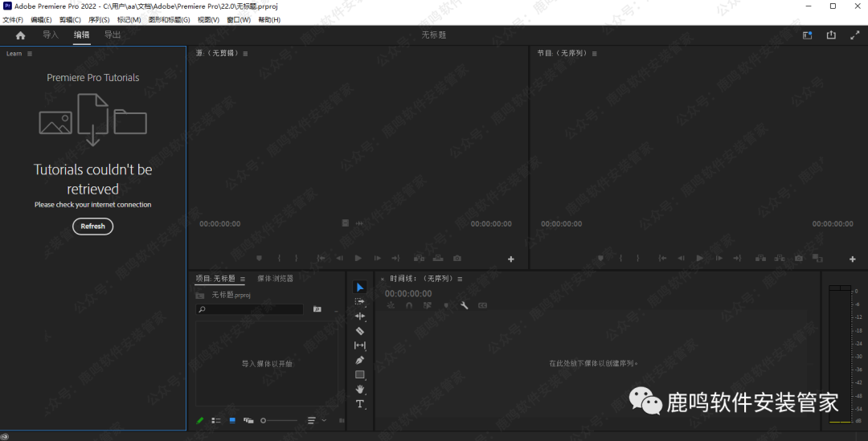The height and width of the screenshot is (441, 868).
Task: Play the Source monitor
Action: pos(358,259)
